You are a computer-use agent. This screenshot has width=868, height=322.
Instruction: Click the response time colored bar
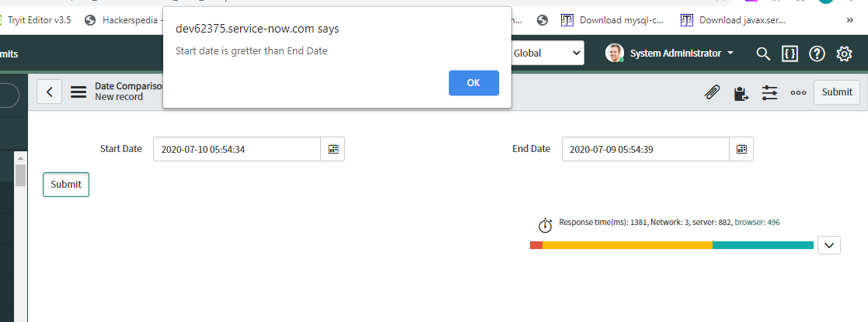(671, 245)
